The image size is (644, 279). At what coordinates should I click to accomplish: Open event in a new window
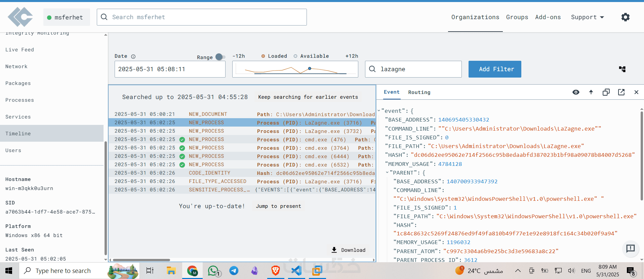click(x=621, y=92)
